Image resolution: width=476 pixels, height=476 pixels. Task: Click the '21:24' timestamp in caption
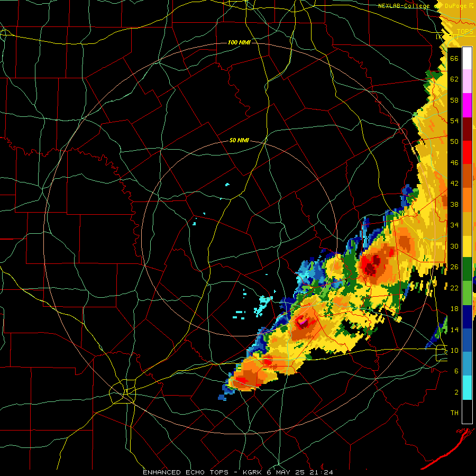pos(321,472)
